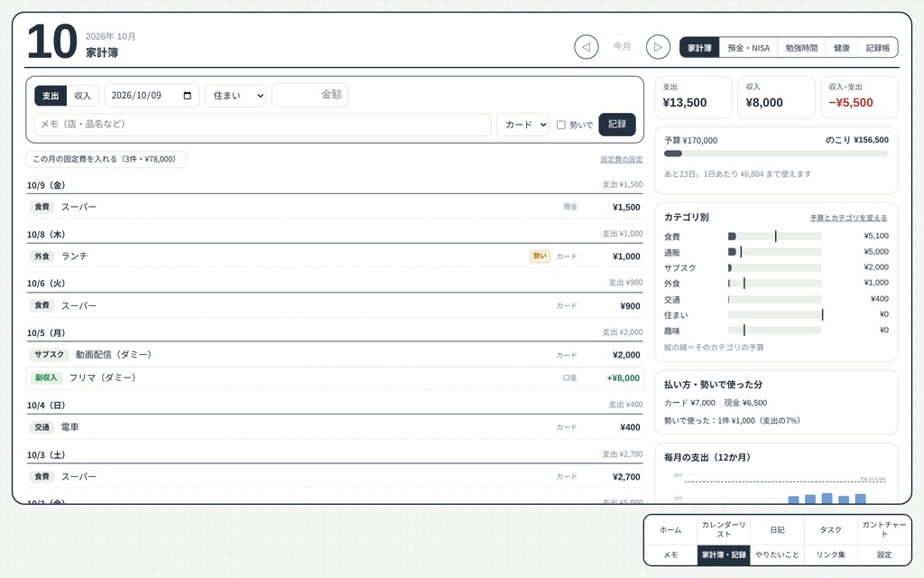Click the budget remaining progress bar

click(776, 154)
